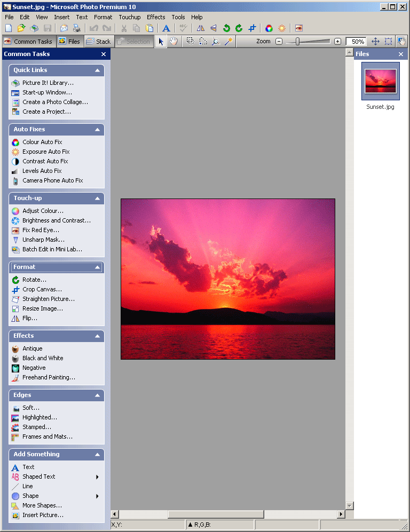
Task: Collapse the Format section
Action: (97, 267)
